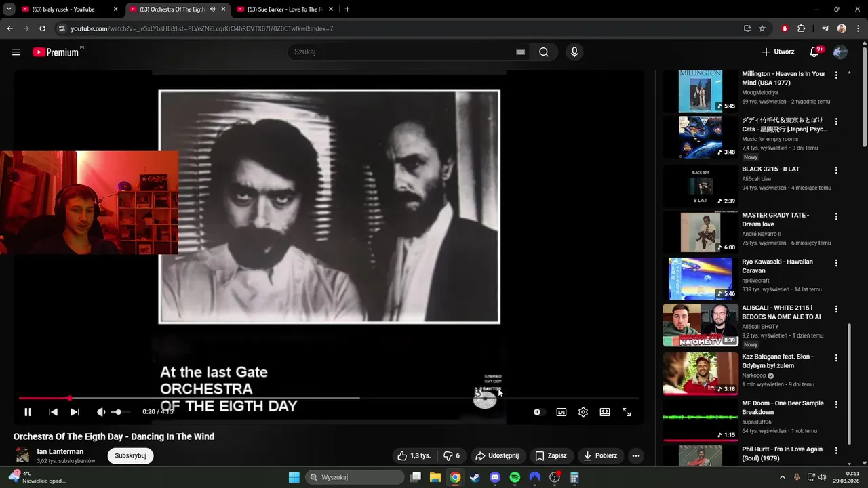868x488 pixels.
Task: Open Millington Heaven Is In Your Mind thumbnail
Action: [701, 91]
